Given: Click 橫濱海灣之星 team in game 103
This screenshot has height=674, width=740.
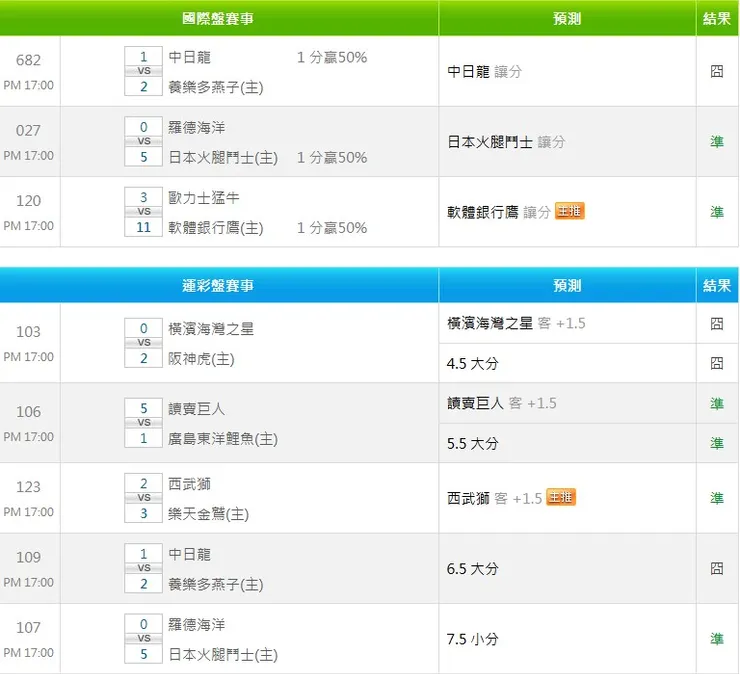Looking at the screenshot, I should tap(211, 329).
